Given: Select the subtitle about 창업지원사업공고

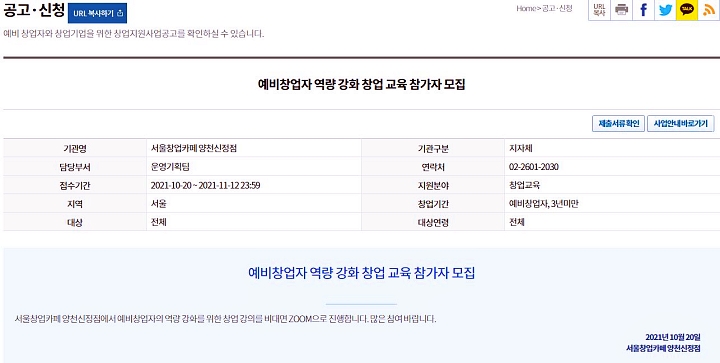Looking at the screenshot, I should tap(134, 34).
